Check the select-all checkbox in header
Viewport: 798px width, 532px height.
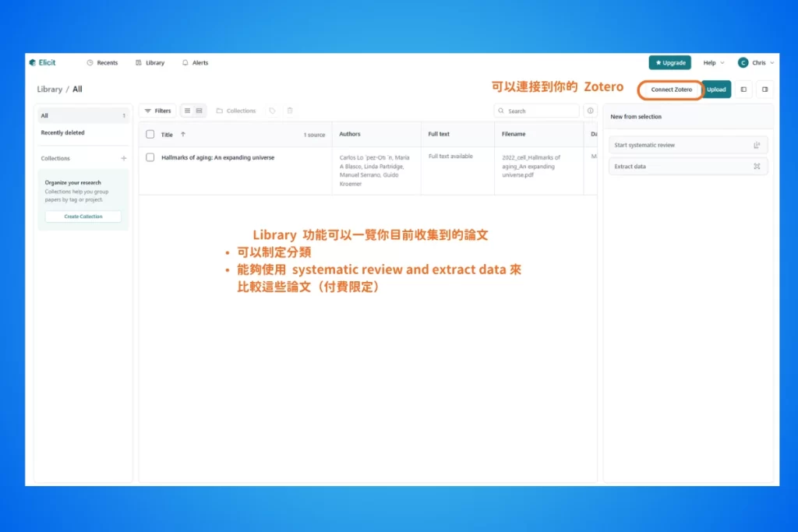[x=150, y=134]
